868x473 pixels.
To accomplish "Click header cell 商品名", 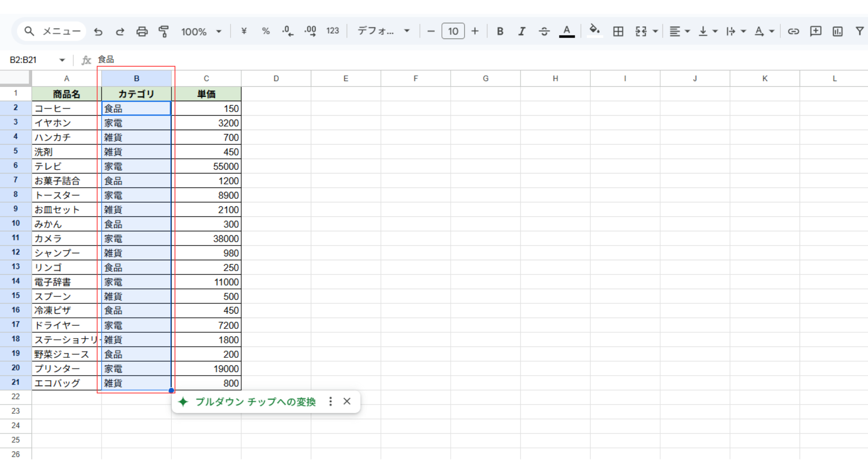I will pyautogui.click(x=67, y=94).
